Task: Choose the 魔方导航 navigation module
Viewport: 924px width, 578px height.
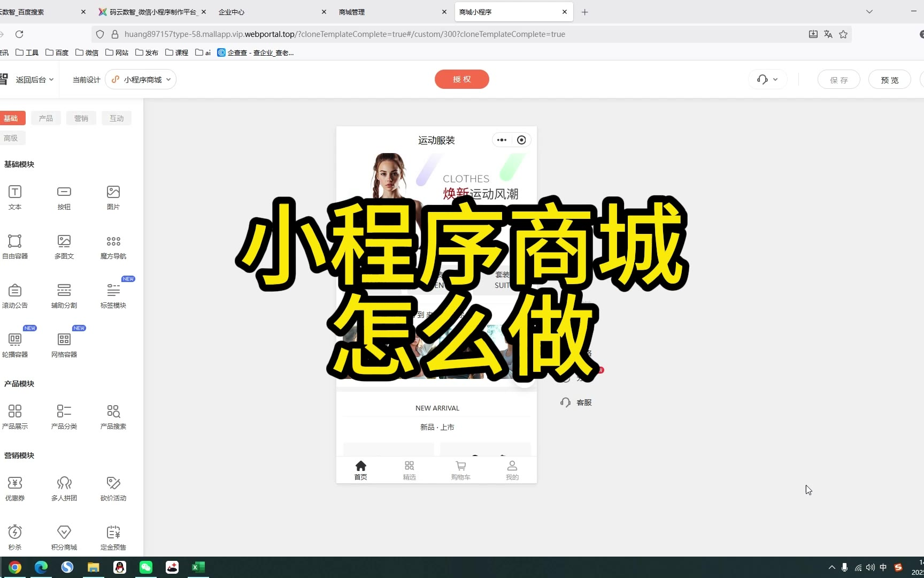Action: [x=113, y=246]
